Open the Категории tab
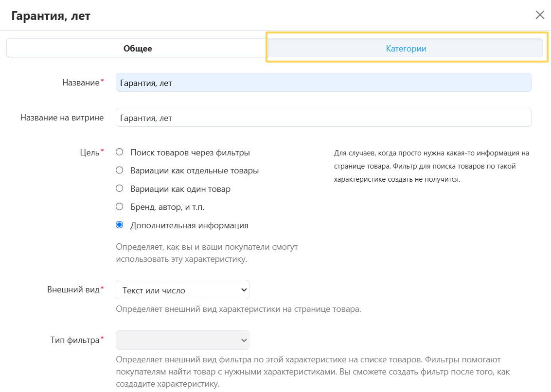This screenshot has width=551, height=392. [406, 49]
